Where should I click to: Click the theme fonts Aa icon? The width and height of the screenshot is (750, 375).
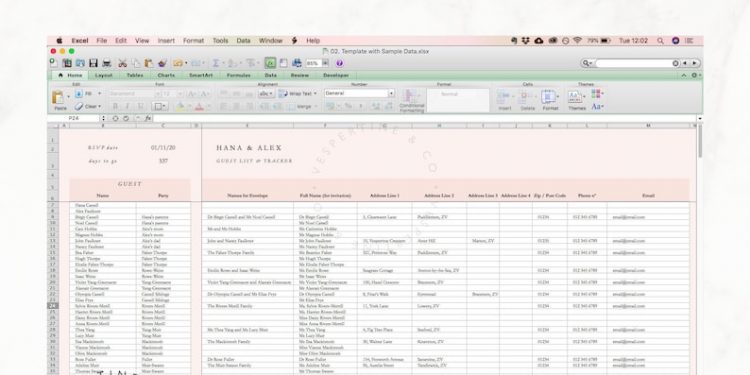pos(597,107)
